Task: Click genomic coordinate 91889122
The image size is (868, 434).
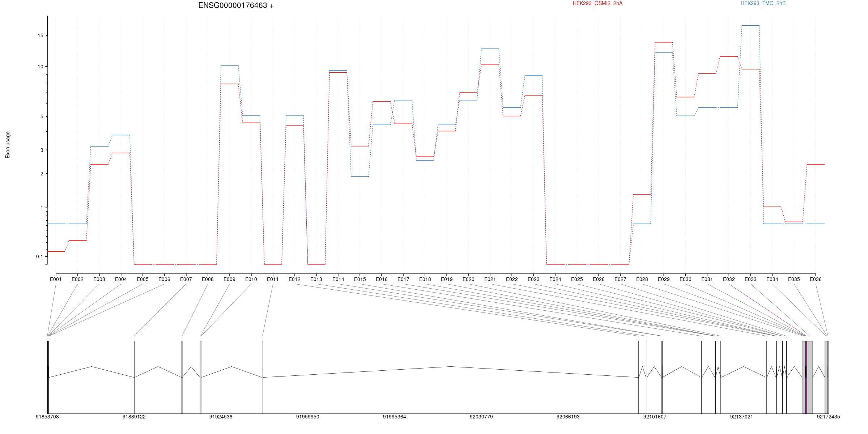Action: point(134,417)
